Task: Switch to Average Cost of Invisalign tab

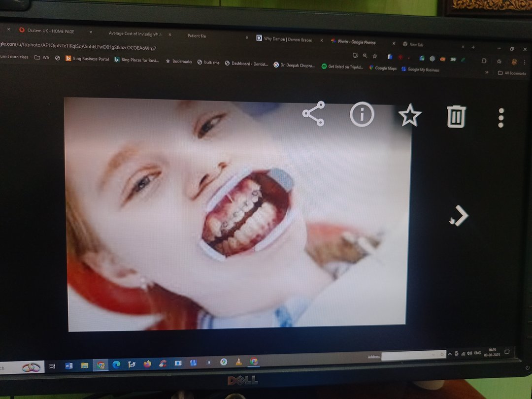Action: (x=135, y=33)
